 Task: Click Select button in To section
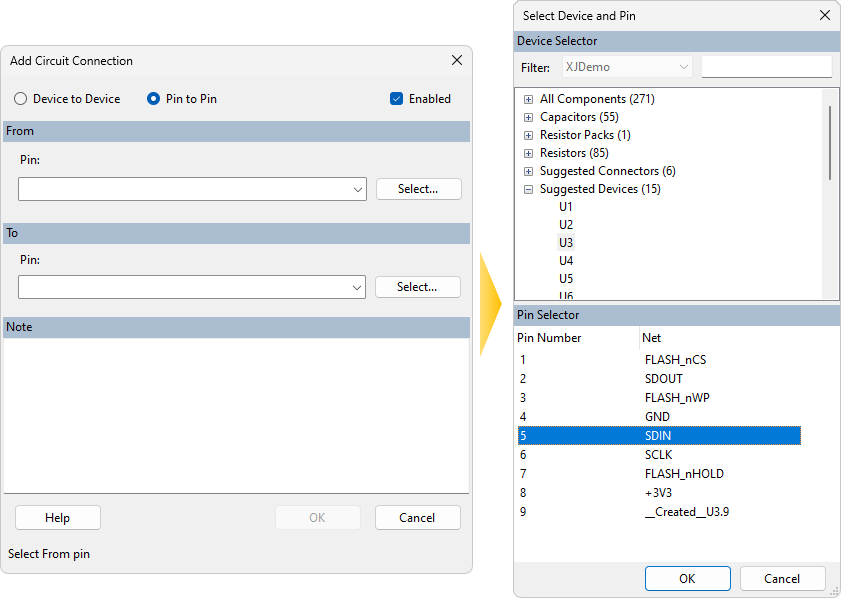417,287
